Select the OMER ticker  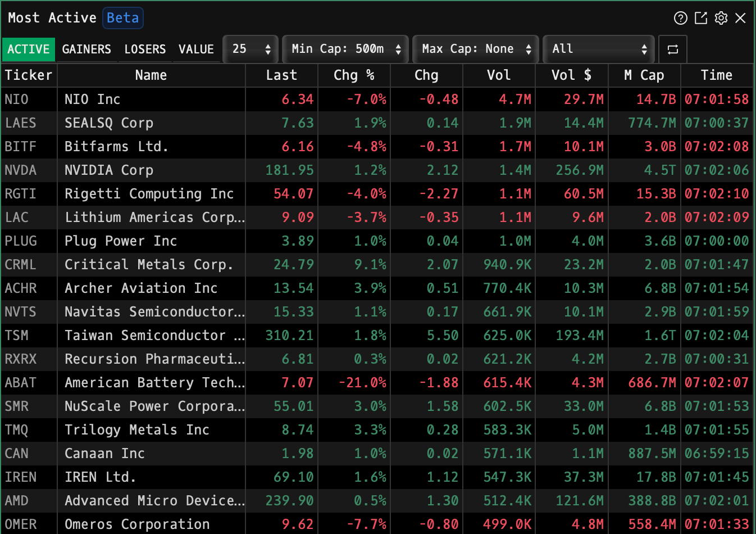click(x=21, y=524)
